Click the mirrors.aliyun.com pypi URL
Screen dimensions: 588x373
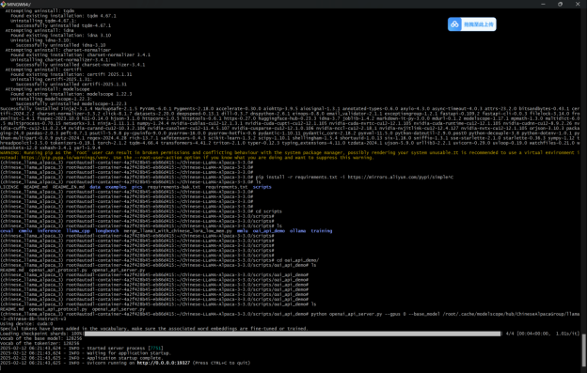[400, 178]
